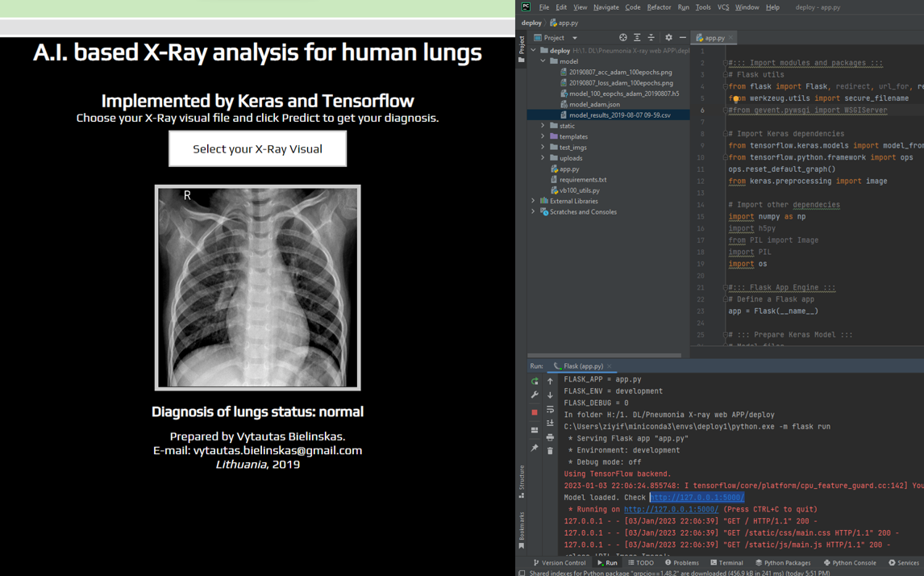Collapse all nodes in the Project tree
This screenshot has width=924, height=576.
pyautogui.click(x=651, y=38)
